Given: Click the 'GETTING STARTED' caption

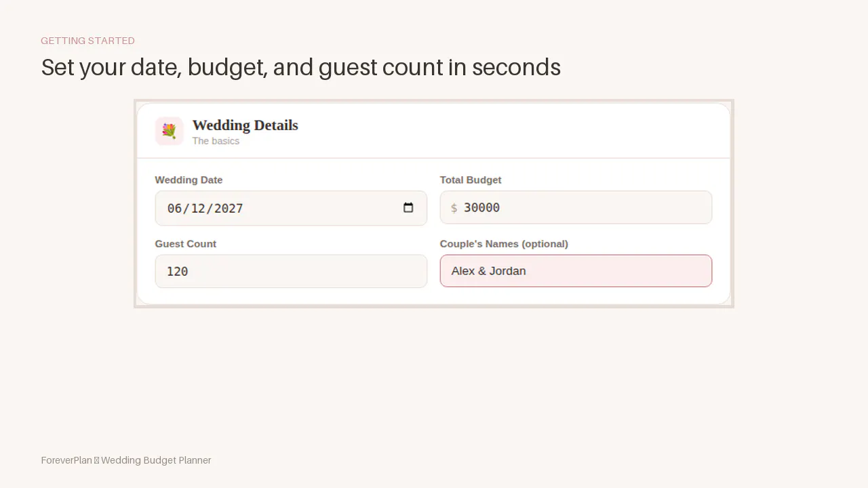Looking at the screenshot, I should point(87,41).
